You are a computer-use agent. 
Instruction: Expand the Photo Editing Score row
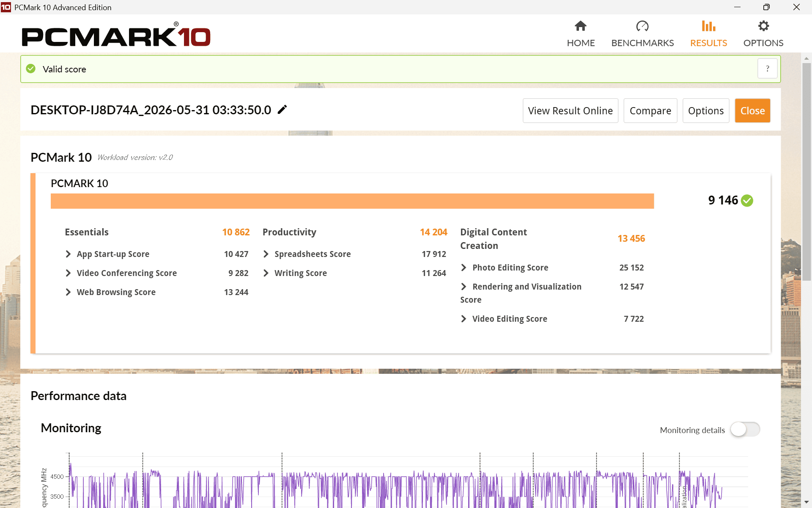464,268
